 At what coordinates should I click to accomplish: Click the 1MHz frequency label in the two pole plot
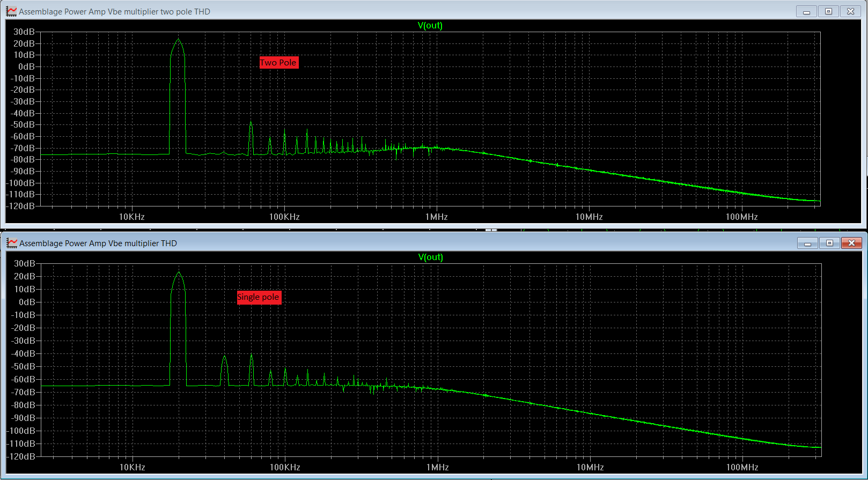coord(437,217)
